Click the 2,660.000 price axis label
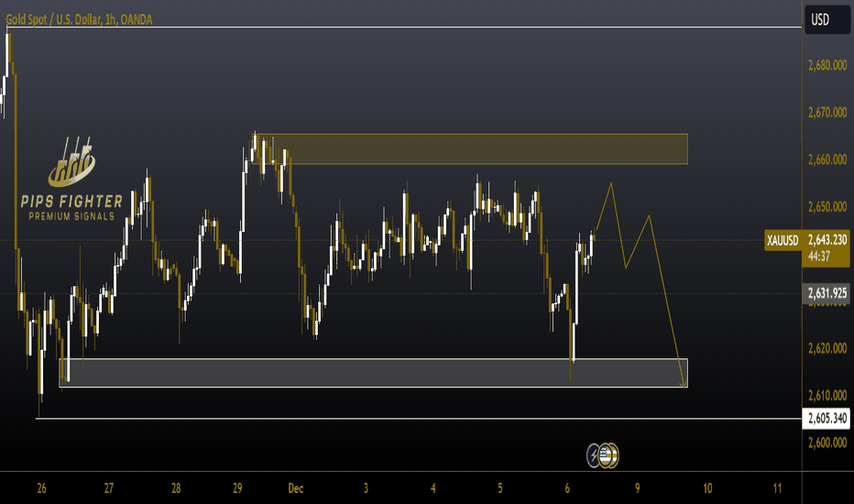 827,160
